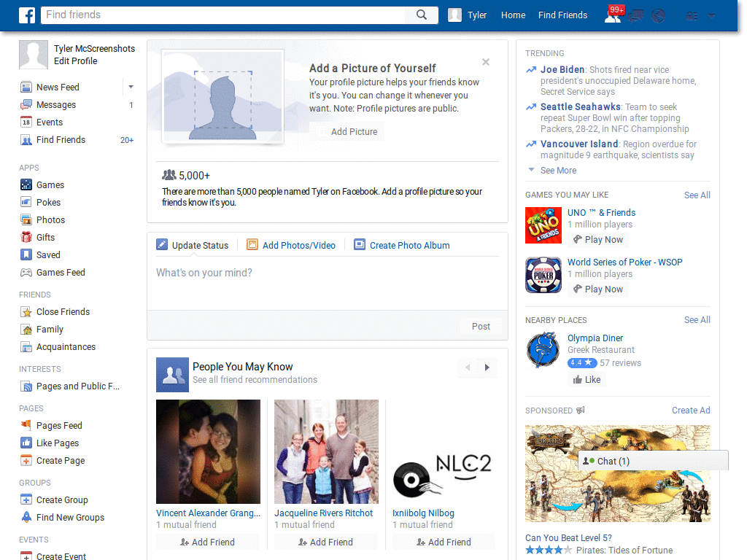Image resolution: width=747 pixels, height=560 pixels.
Task: Open privacy shortcuts lock icon
Action: pos(692,16)
